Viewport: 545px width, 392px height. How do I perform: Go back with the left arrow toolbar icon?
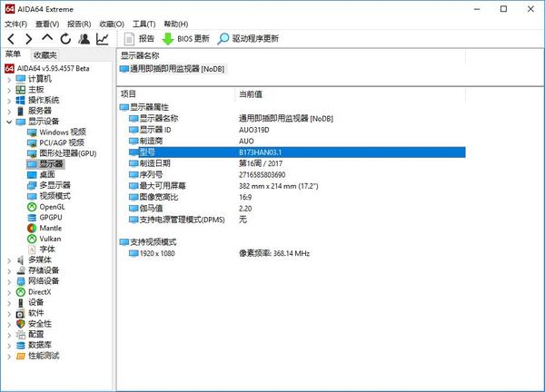(11, 39)
